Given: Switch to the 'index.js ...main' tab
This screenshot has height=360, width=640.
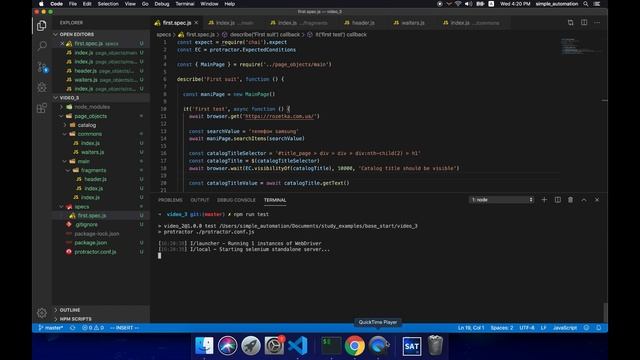Looking at the screenshot, I should click(231, 23).
